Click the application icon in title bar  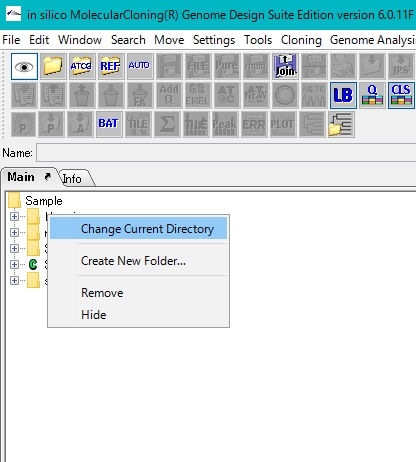pyautogui.click(x=14, y=14)
